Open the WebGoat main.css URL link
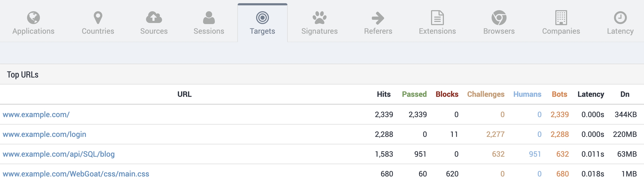This screenshot has width=644, height=181. pos(76,174)
